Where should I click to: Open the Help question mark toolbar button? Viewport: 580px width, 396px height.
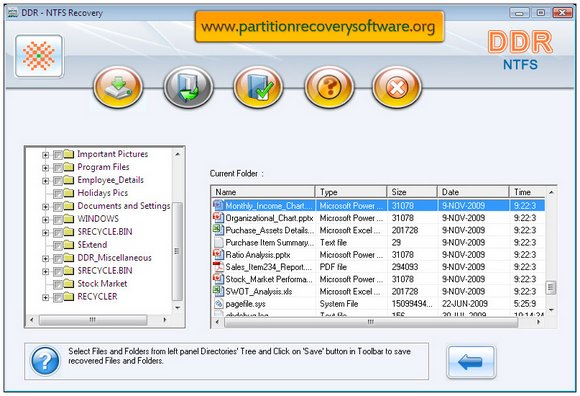pos(329,87)
